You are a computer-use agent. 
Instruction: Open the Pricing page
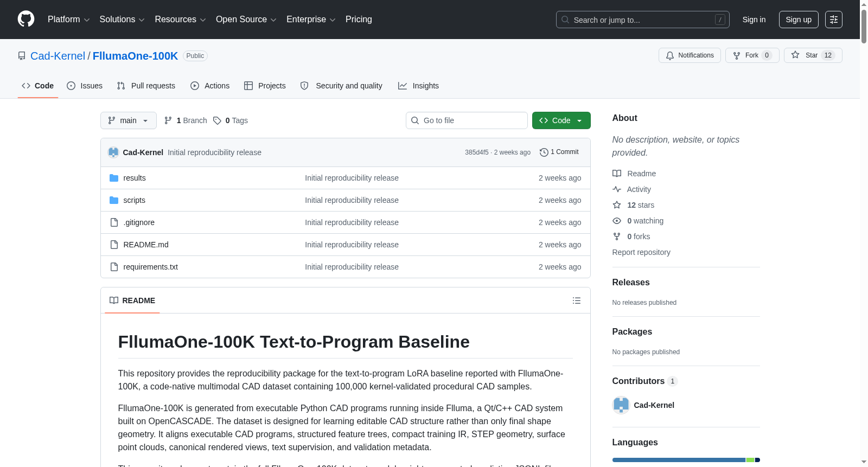tap(359, 20)
